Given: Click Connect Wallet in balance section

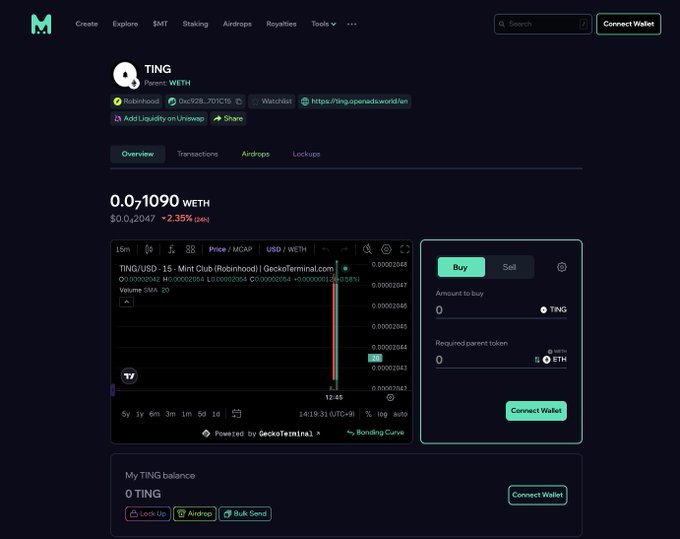Looking at the screenshot, I should tap(537, 495).
